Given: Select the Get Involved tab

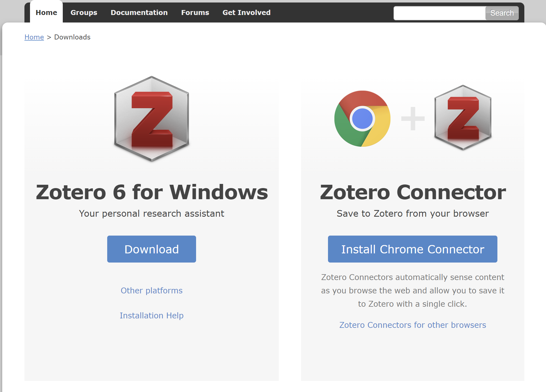Looking at the screenshot, I should pos(246,13).
